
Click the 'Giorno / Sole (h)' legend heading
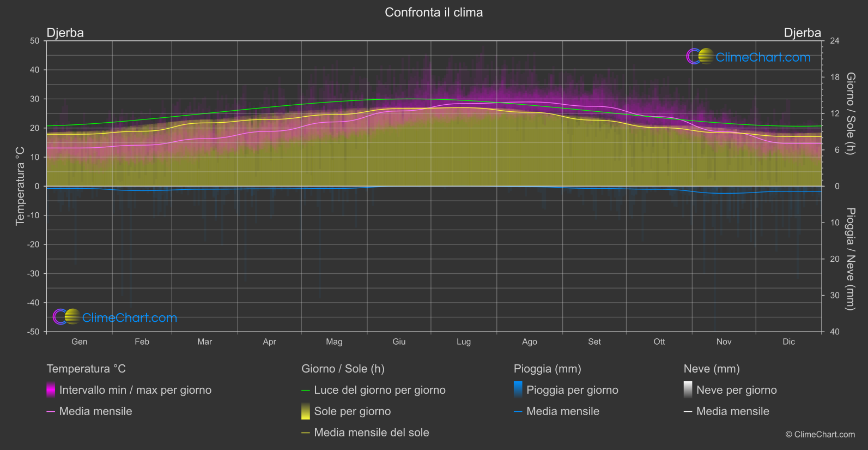click(x=343, y=369)
